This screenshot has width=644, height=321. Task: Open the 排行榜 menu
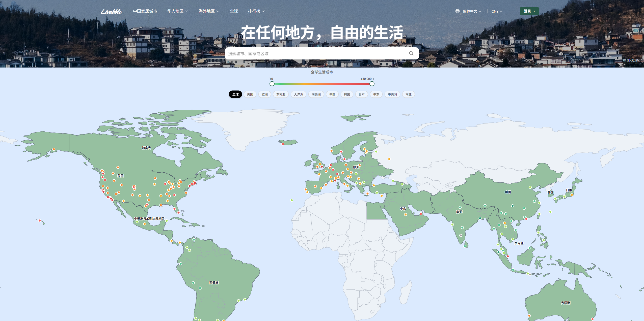[x=256, y=11]
